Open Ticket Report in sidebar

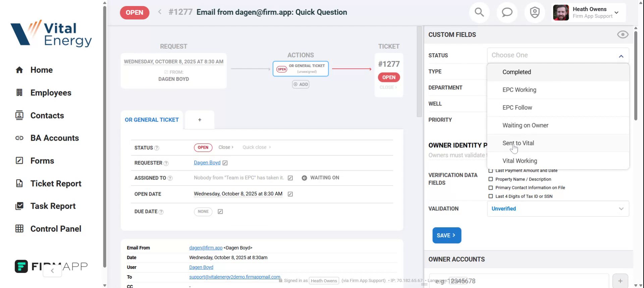pyautogui.click(x=56, y=184)
